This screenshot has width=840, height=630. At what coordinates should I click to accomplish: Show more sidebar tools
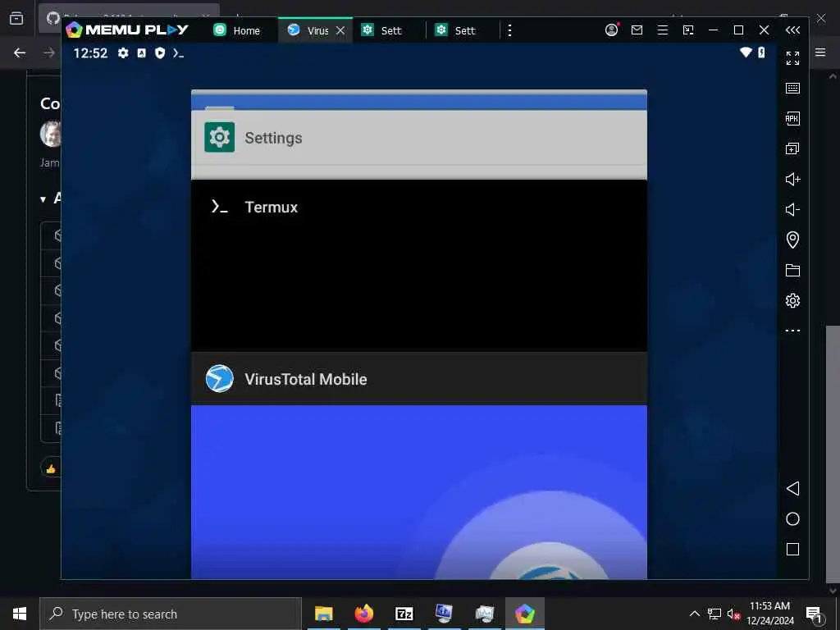click(x=792, y=331)
